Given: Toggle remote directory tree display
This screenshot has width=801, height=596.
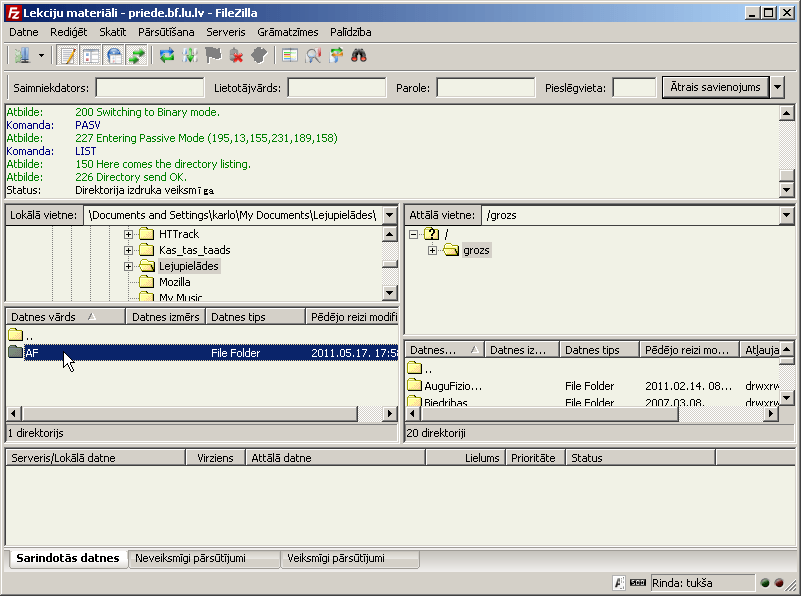Looking at the screenshot, I should tap(114, 55).
